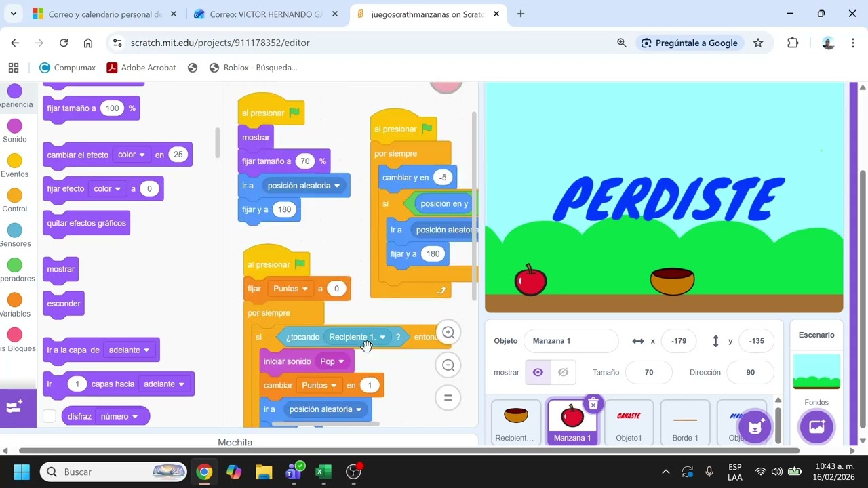The height and width of the screenshot is (488, 868).
Task: Set sprite visibility to shown
Action: [x=538, y=372]
